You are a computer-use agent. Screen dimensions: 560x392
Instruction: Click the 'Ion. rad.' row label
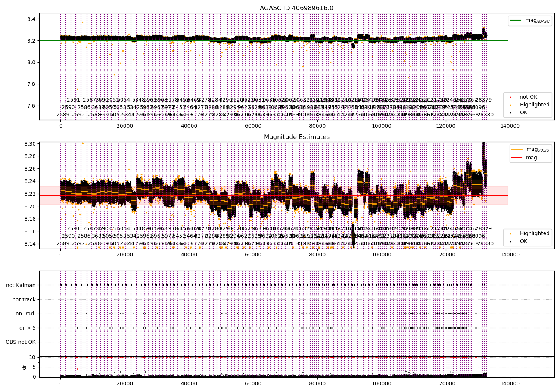[25, 314]
